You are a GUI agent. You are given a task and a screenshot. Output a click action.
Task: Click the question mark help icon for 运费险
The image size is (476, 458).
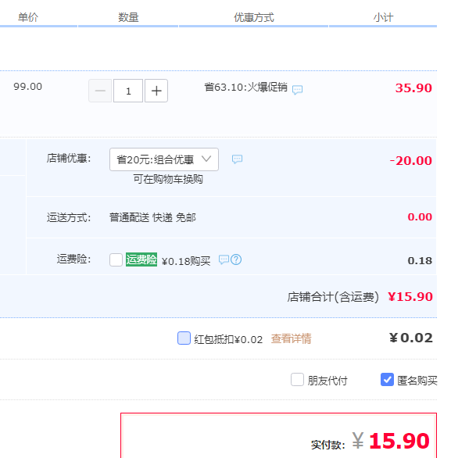[x=236, y=260]
